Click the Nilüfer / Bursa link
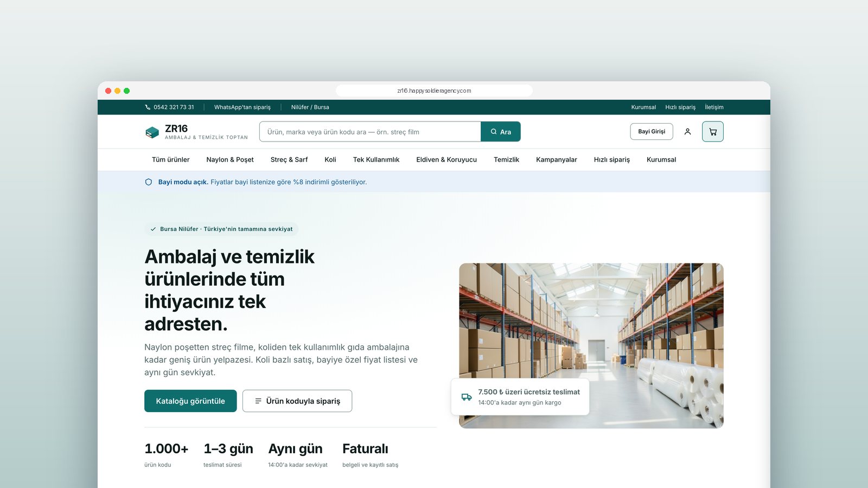The height and width of the screenshot is (488, 868). pos(310,107)
